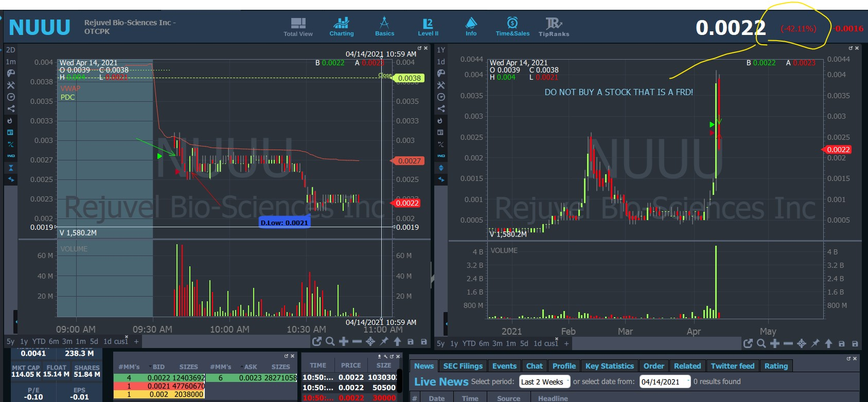The width and height of the screenshot is (868, 402).
Task: Activate the crosshair icon under the intraday chart
Action: pyautogui.click(x=370, y=341)
